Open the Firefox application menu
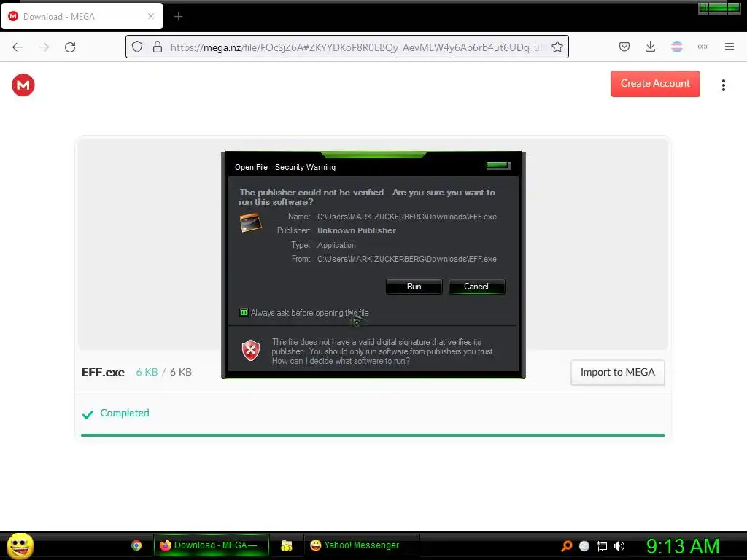This screenshot has height=560, width=747. pyautogui.click(x=729, y=47)
